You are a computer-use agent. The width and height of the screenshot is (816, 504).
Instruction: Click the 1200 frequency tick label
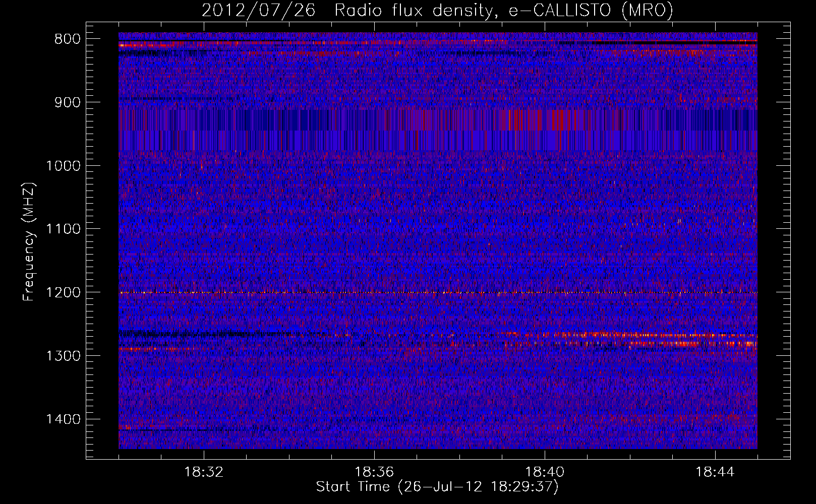pos(64,293)
